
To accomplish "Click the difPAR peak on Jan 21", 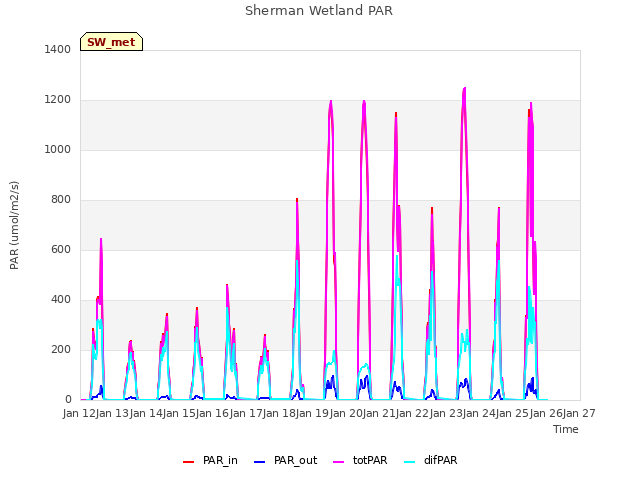I will click(x=397, y=256).
